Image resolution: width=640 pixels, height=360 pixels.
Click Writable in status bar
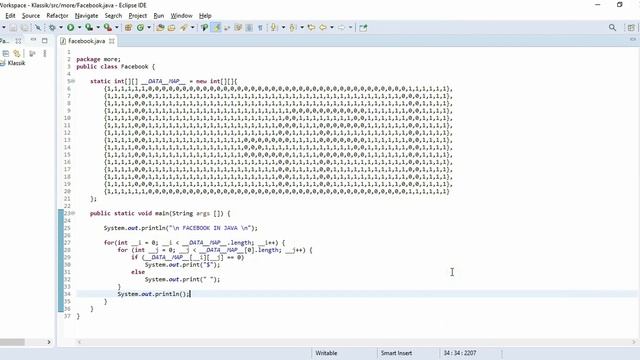(326, 353)
